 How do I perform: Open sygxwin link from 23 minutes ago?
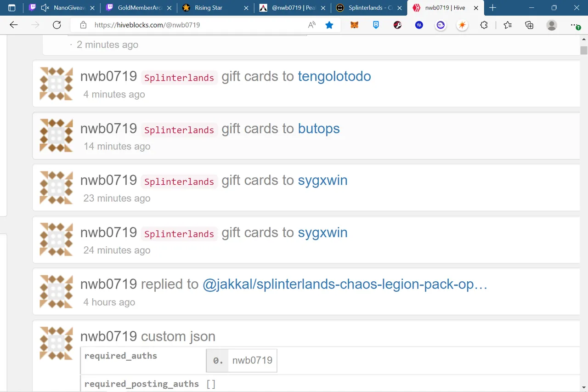pyautogui.click(x=322, y=180)
